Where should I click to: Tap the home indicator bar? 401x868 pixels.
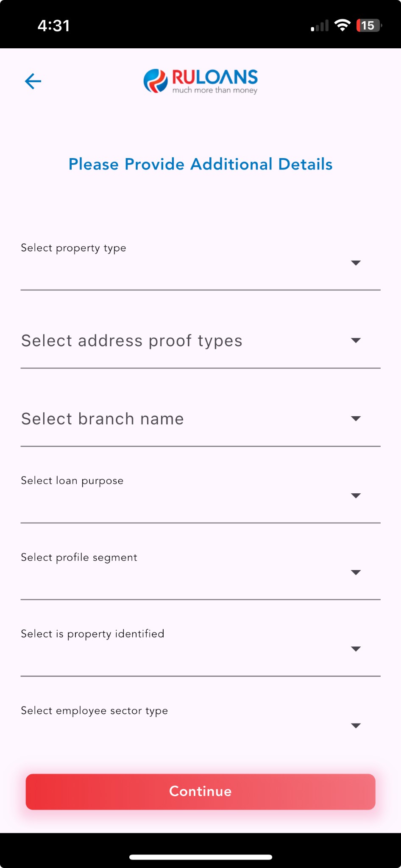pos(200,857)
